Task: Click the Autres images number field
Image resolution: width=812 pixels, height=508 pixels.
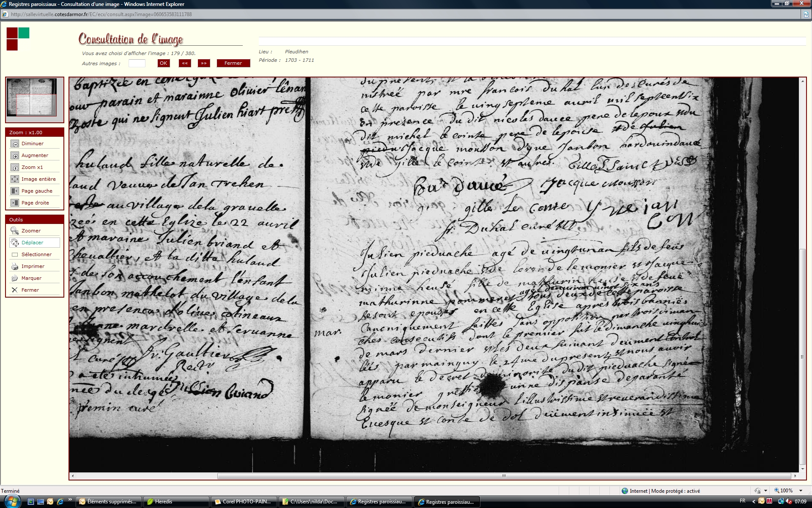Action: [137, 63]
